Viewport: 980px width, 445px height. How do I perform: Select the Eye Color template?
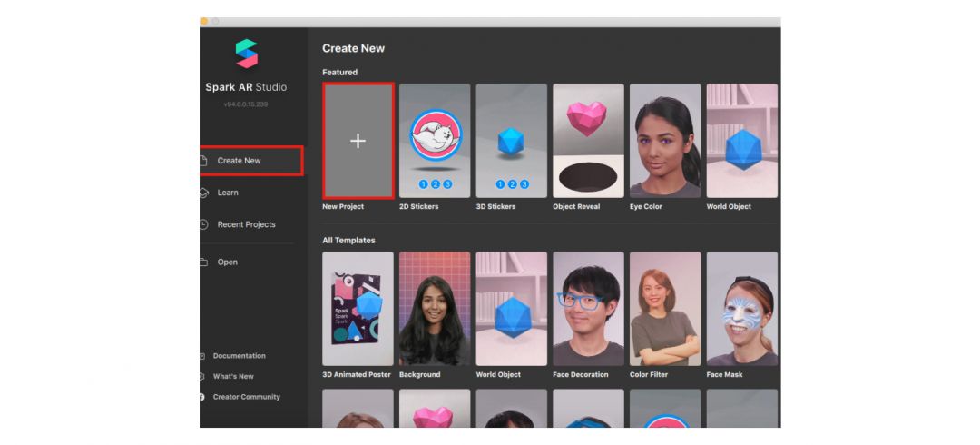pyautogui.click(x=665, y=141)
